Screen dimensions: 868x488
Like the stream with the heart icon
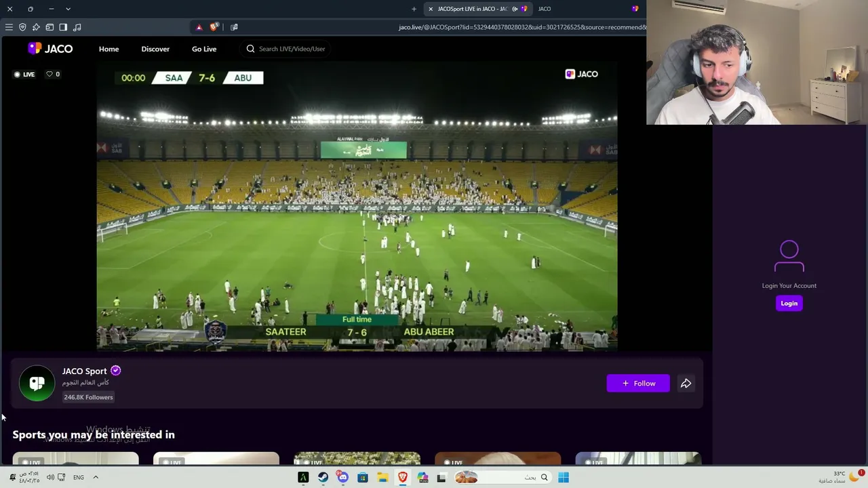point(50,74)
